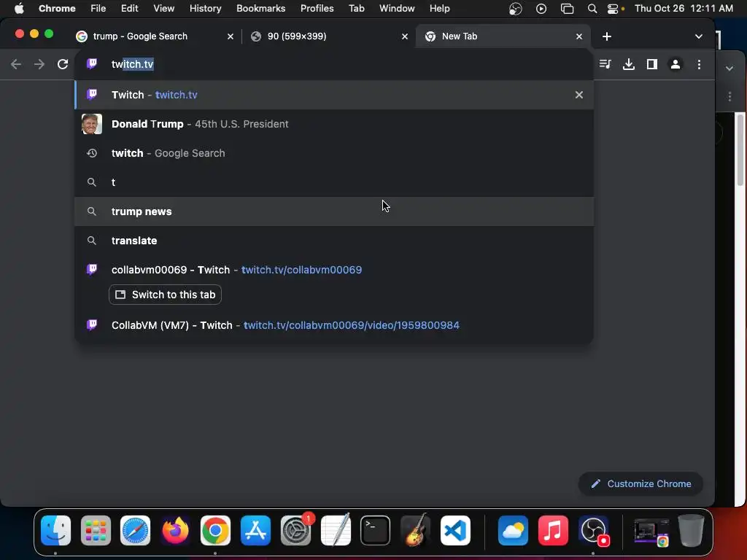Click the Now Playing menu bar icon

[x=541, y=9]
